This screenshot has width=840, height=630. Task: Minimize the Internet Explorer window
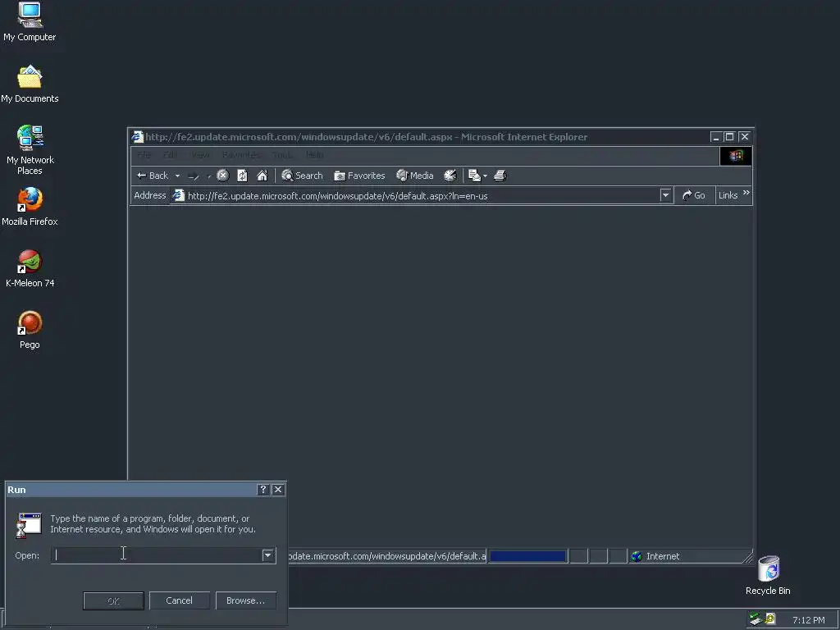click(715, 137)
